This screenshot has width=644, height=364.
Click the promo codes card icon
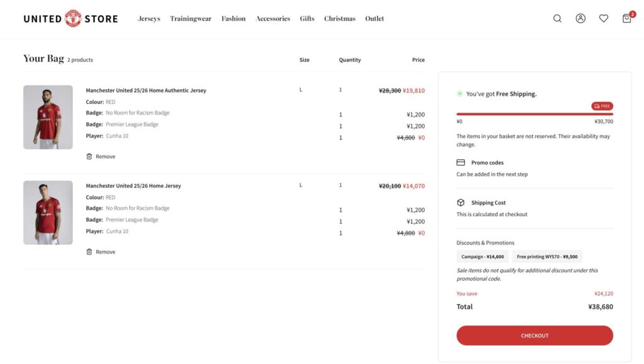point(460,162)
